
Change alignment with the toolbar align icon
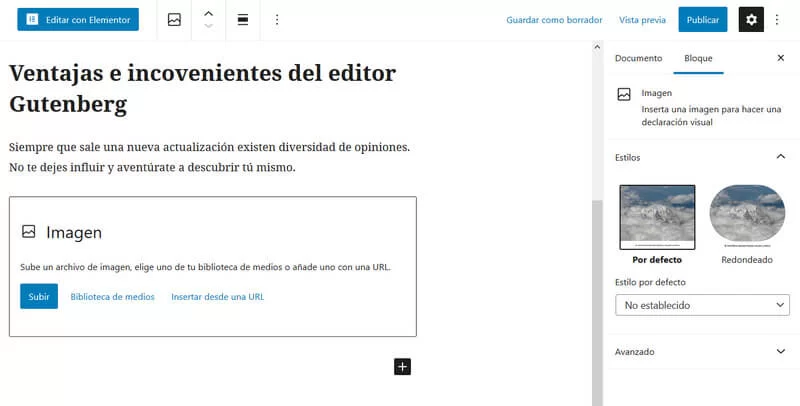(x=243, y=20)
